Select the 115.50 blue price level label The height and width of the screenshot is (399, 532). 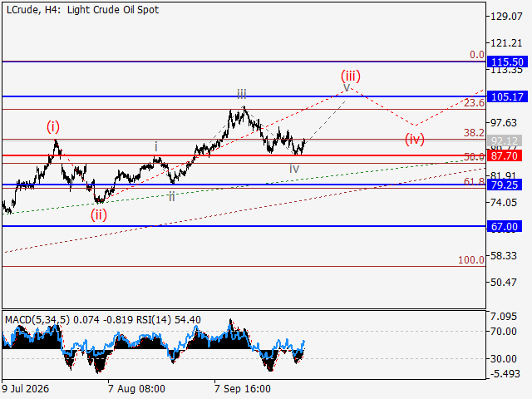point(507,62)
